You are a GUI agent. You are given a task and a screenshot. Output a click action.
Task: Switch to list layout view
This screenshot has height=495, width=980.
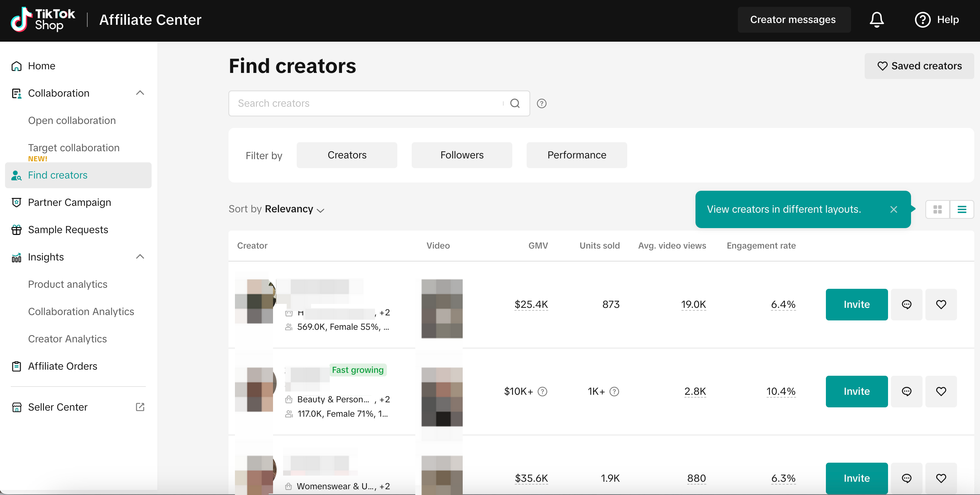click(x=962, y=209)
